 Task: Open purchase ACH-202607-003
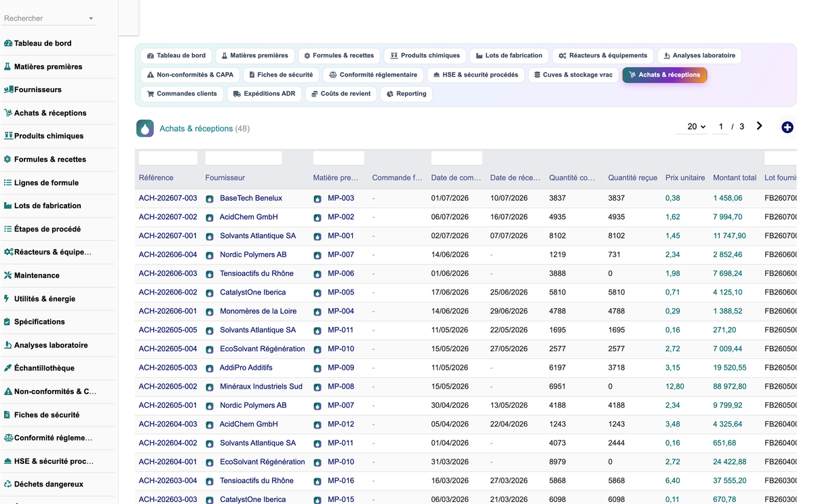pos(168,198)
